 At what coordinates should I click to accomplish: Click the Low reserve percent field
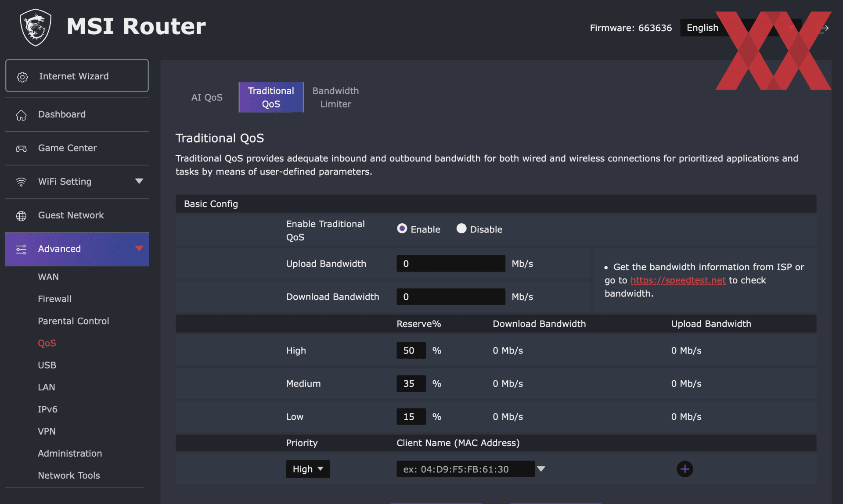point(411,417)
